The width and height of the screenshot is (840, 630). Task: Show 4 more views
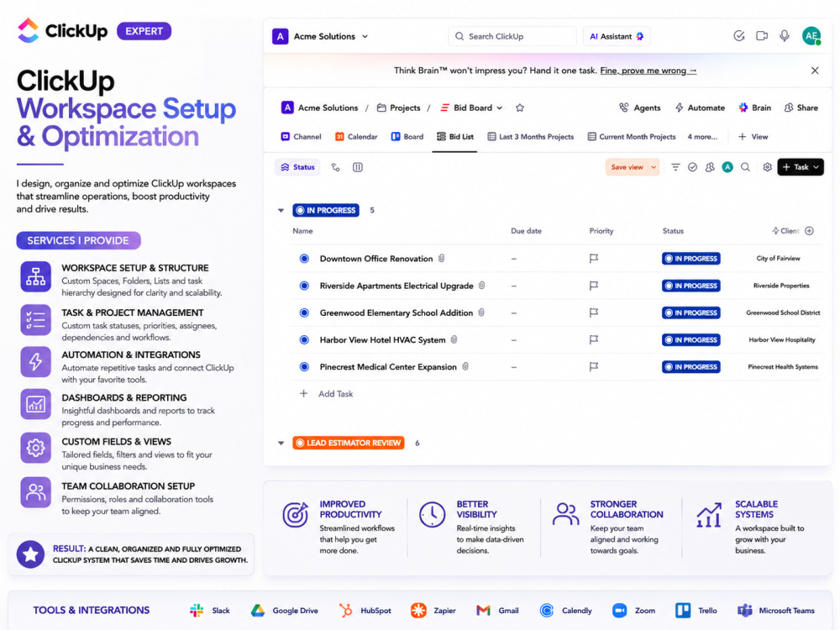click(702, 137)
